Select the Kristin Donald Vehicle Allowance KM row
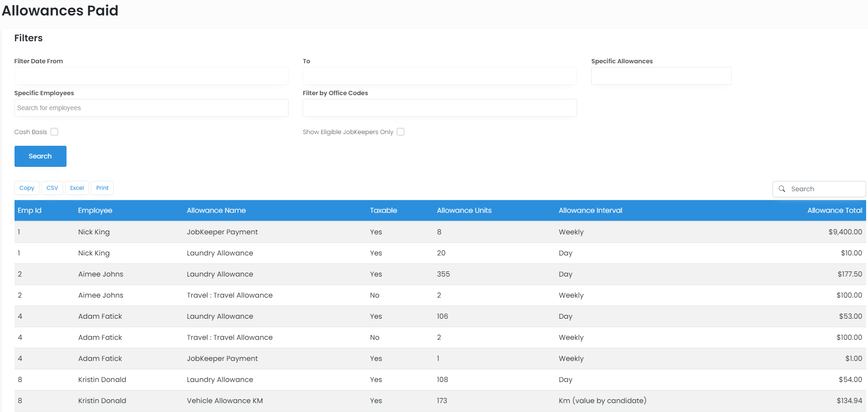This screenshot has height=412, width=868. (225, 401)
